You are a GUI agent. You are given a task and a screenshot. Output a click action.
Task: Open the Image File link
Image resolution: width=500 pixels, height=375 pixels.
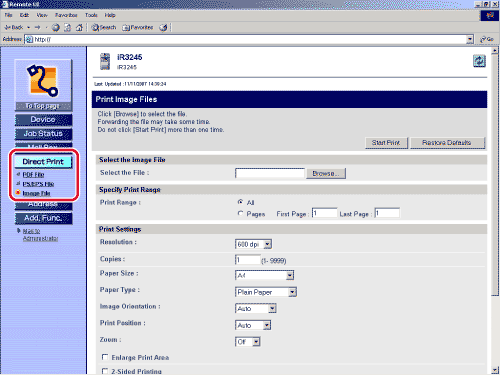coord(36,193)
